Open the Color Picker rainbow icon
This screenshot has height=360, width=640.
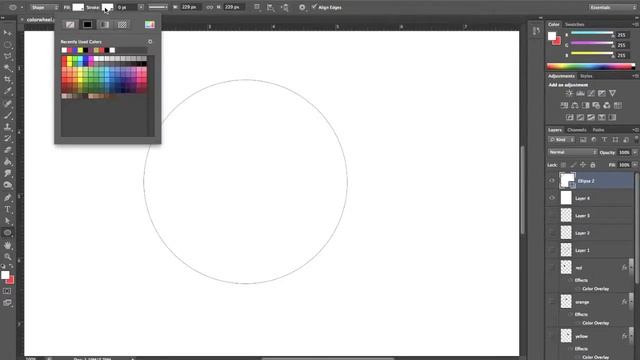(x=150, y=25)
